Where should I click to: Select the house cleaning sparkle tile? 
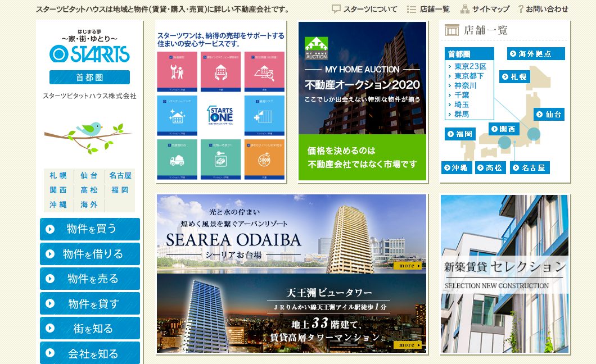pos(177,116)
